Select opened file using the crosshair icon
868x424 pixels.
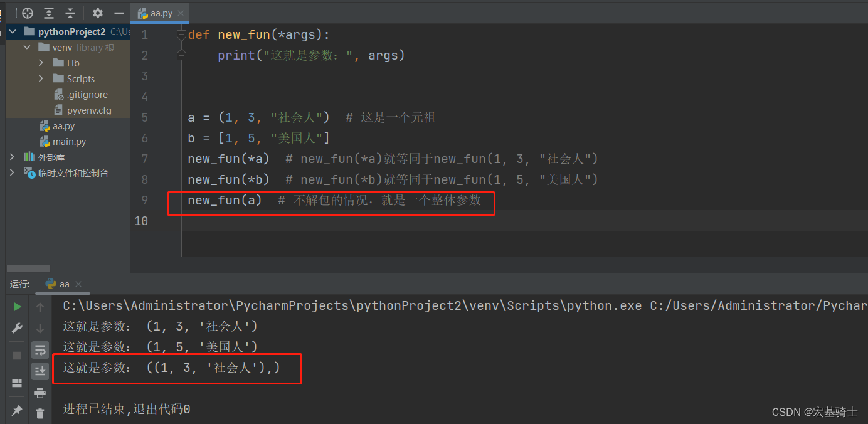pos(27,13)
